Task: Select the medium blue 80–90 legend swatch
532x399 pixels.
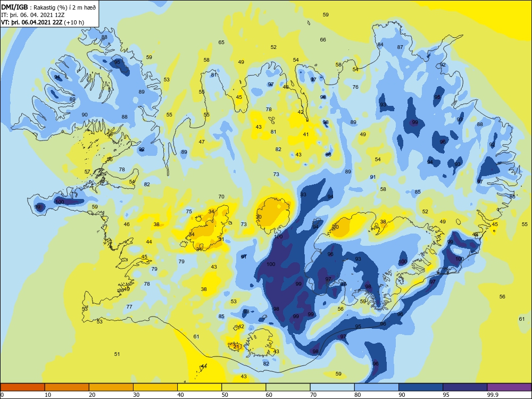Action: (x=377, y=387)
